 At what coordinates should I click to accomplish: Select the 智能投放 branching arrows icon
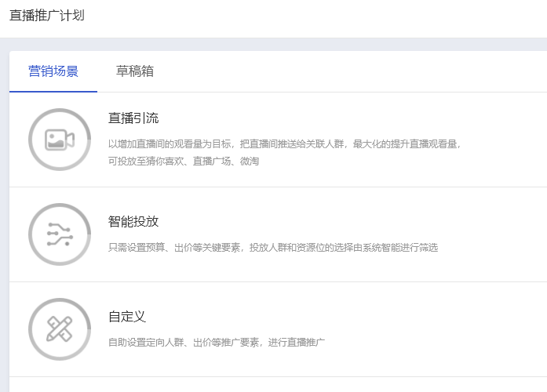pyautogui.click(x=60, y=234)
